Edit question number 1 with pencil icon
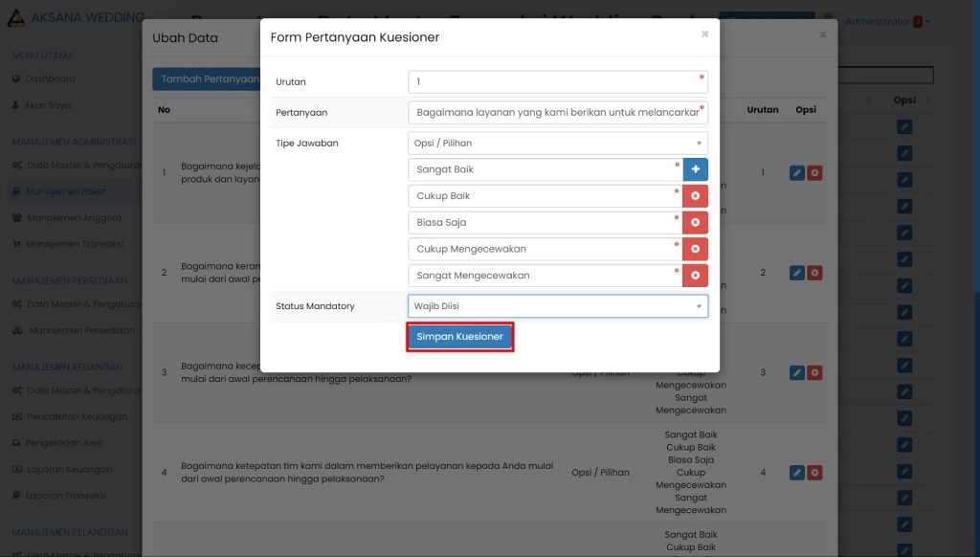This screenshot has width=980, height=557. pyautogui.click(x=796, y=173)
